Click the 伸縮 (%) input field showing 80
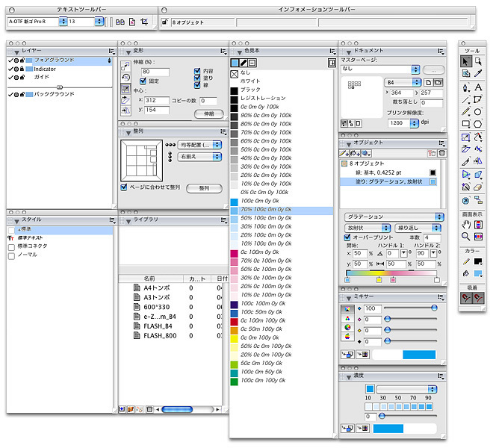The width and height of the screenshot is (493, 448). (x=155, y=72)
